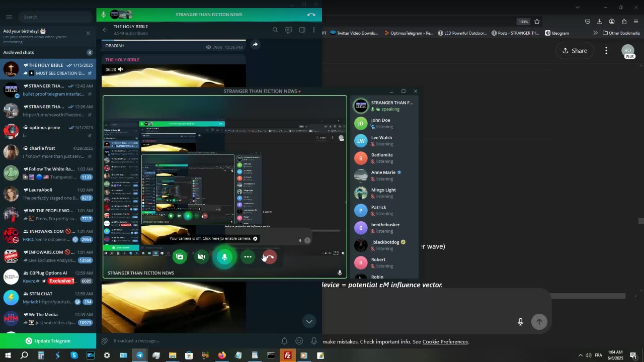Dismiss the Add your birthday banner
This screenshot has width=644, height=362.
[x=88, y=33]
